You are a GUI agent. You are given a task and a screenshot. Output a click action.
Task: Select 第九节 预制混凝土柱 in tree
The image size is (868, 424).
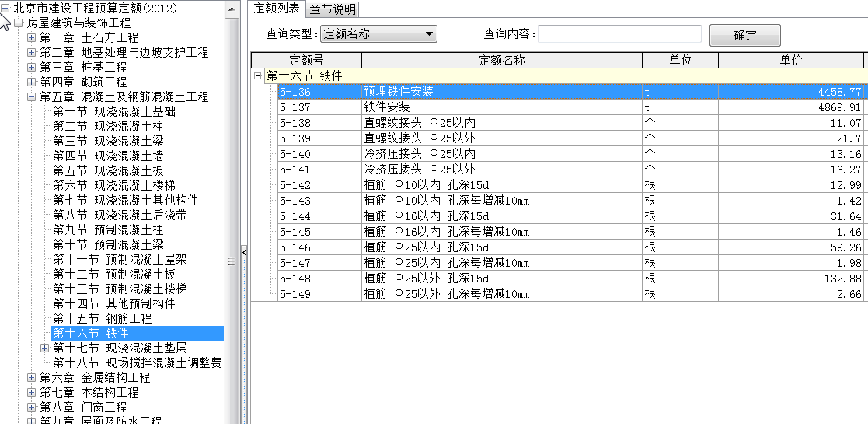[108, 230]
